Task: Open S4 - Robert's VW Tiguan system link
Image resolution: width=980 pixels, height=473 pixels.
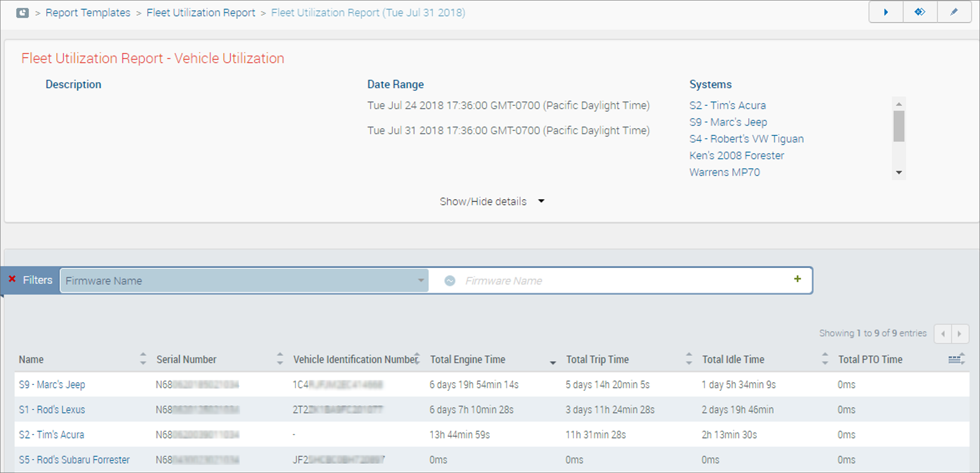Action: [746, 139]
